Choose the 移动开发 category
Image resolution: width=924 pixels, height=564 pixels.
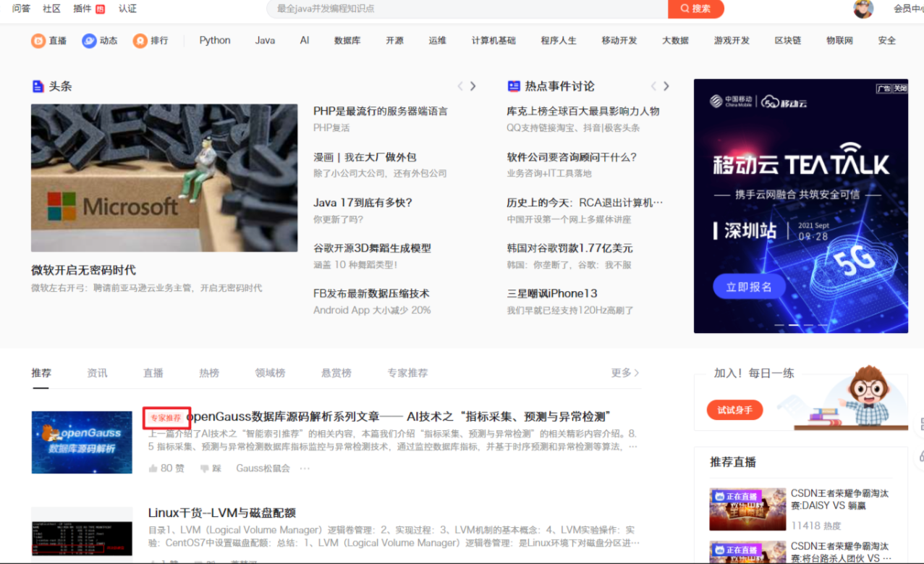(619, 41)
